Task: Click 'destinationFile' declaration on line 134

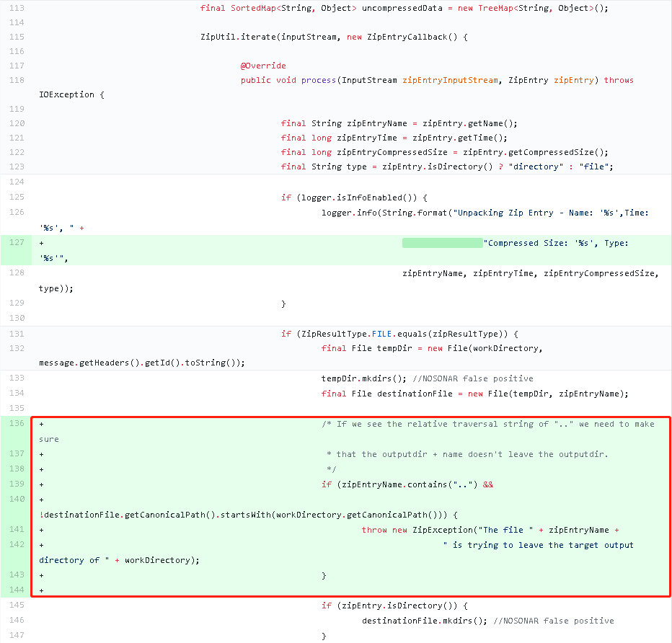Action: pyautogui.click(x=415, y=394)
